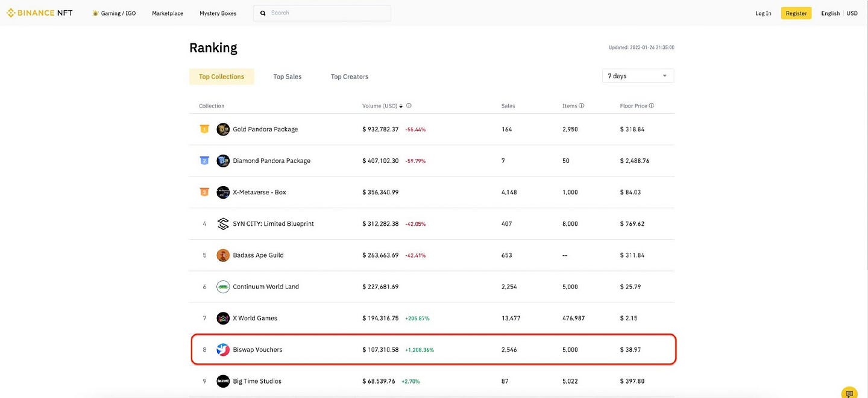Screen dimensions: 868x398
Task: Show info for Volume (USD) column
Action: pos(409,106)
